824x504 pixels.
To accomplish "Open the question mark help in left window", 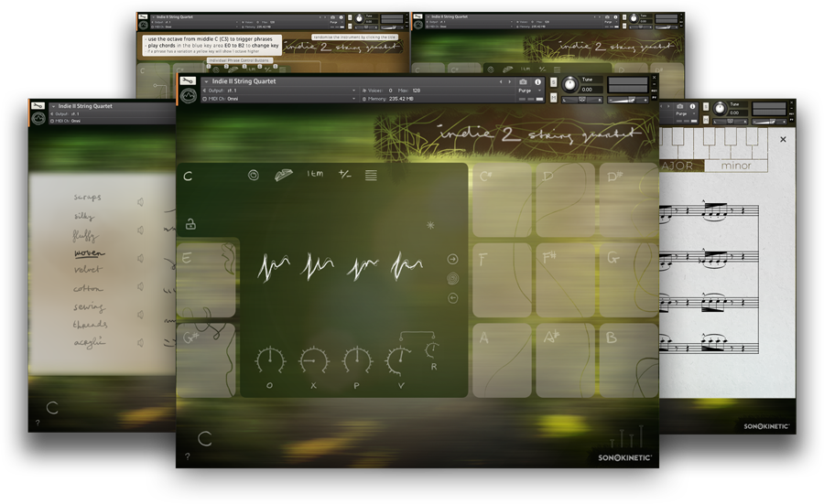I will [38, 423].
